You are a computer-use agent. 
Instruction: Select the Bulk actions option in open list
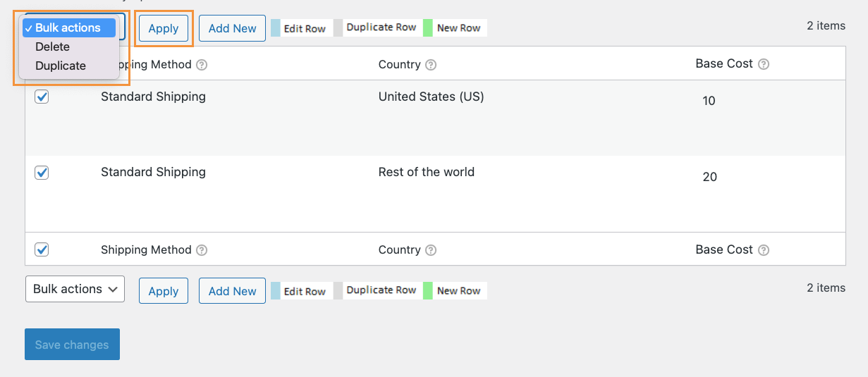pos(68,27)
